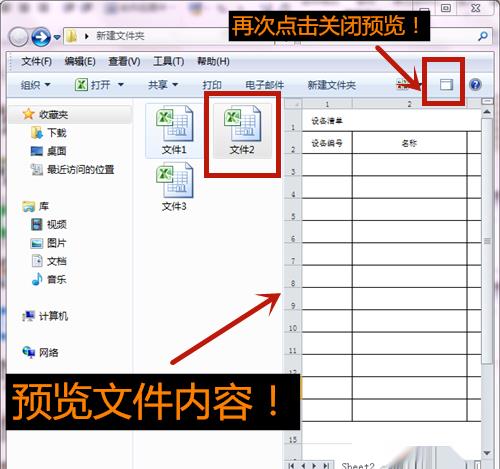
Task: Click last sheet arrow in preview
Action: 326,465
